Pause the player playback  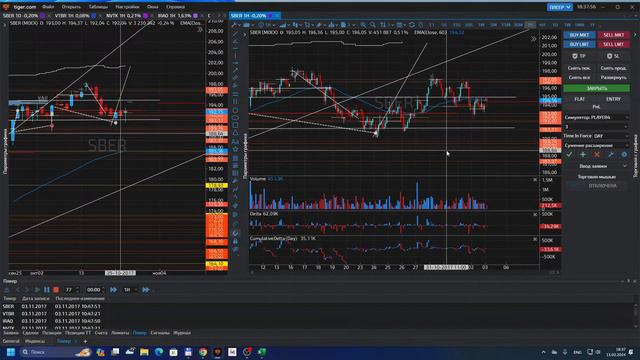47,289
